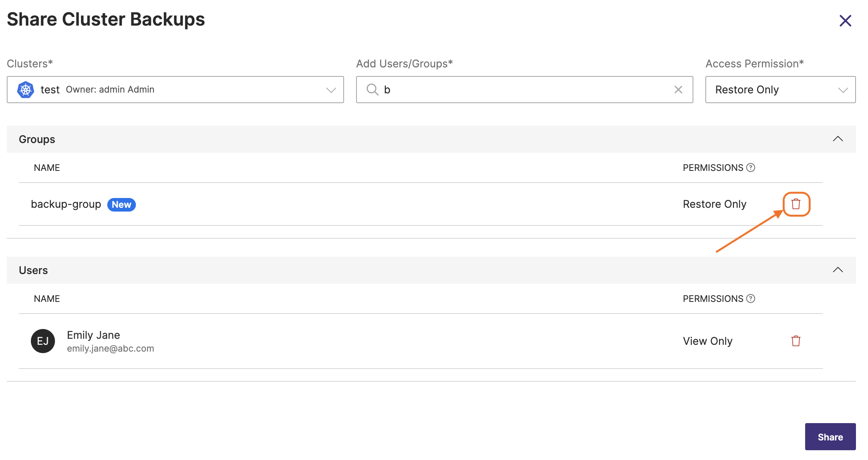Close the Share Cluster Backups dialog
Image resolution: width=868 pixels, height=460 pixels.
[x=845, y=21]
